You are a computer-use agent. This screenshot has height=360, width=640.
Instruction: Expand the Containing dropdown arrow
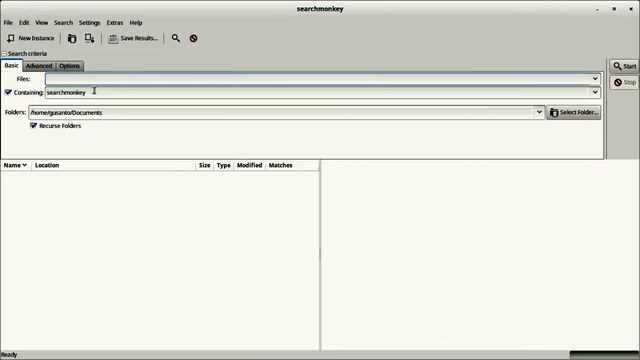595,93
